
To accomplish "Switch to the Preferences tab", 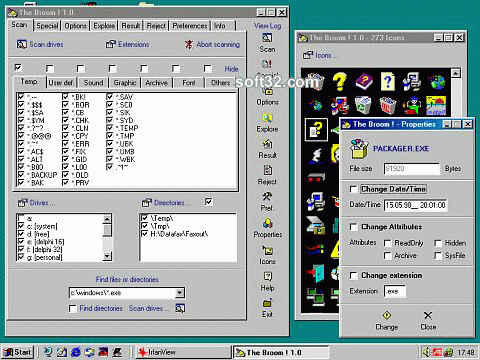I will click(190, 26).
